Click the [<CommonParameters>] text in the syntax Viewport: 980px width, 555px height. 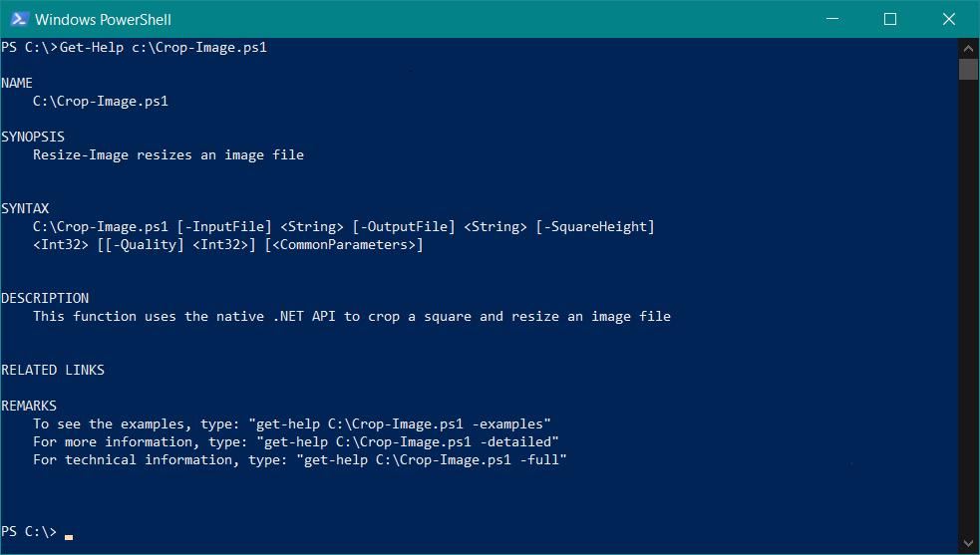344,244
